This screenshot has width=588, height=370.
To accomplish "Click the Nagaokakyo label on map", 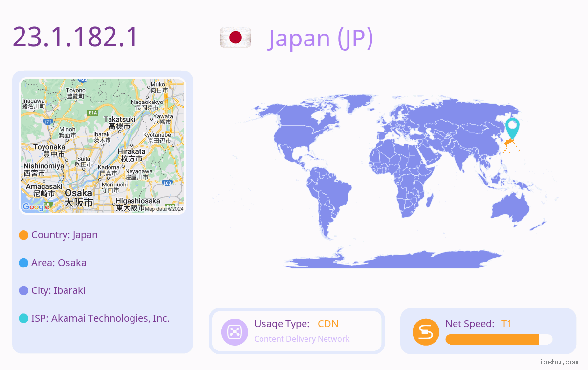I will pyautogui.click(x=147, y=104).
